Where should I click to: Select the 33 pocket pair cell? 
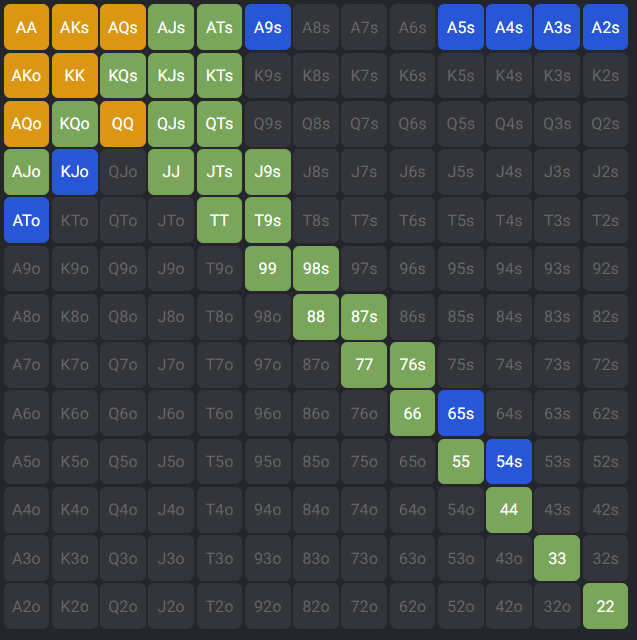[x=557, y=558]
